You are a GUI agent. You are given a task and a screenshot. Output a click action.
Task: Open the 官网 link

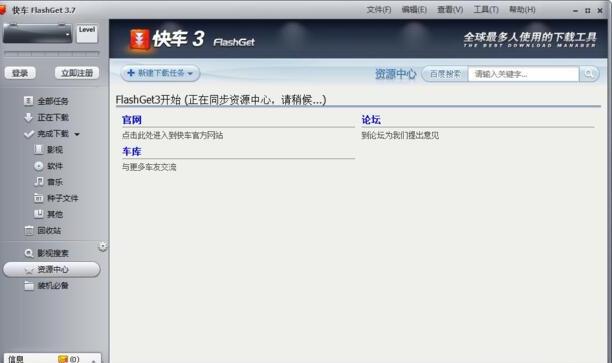(x=132, y=120)
